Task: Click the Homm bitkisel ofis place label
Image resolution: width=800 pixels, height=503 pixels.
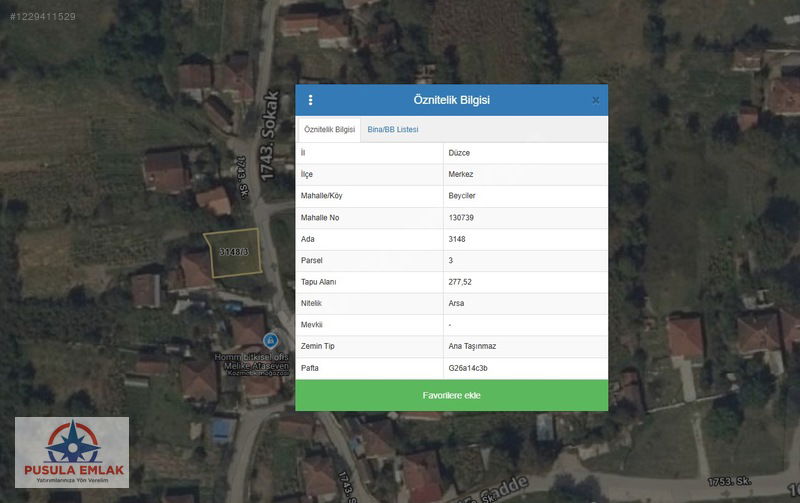Action: tap(252, 357)
